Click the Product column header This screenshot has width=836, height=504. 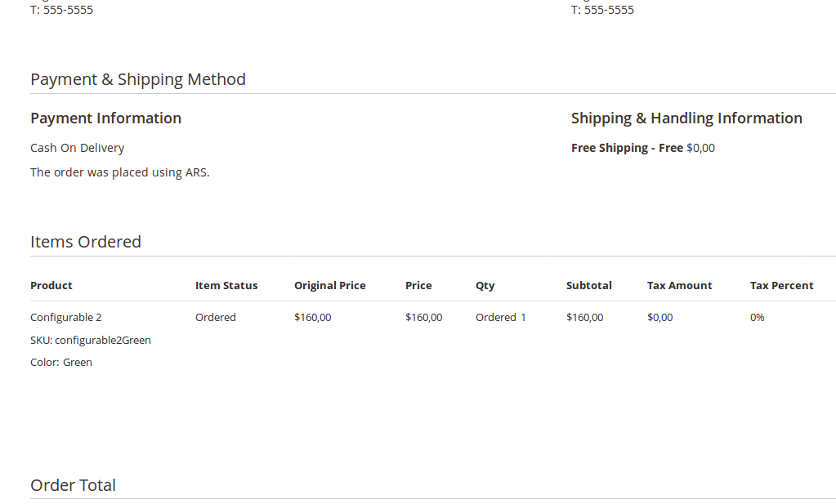(51, 285)
